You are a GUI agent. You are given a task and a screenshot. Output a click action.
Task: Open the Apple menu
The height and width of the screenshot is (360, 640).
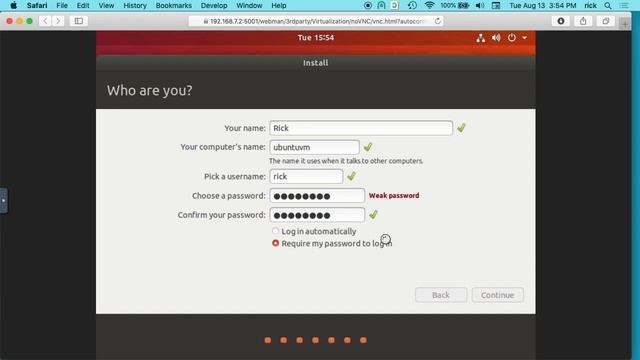(13, 5)
